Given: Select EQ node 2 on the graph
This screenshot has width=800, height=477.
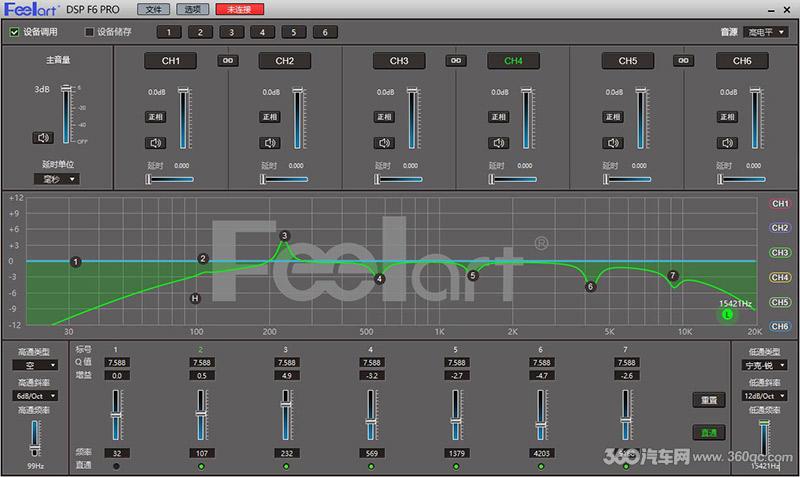Looking at the screenshot, I should coord(203,259).
